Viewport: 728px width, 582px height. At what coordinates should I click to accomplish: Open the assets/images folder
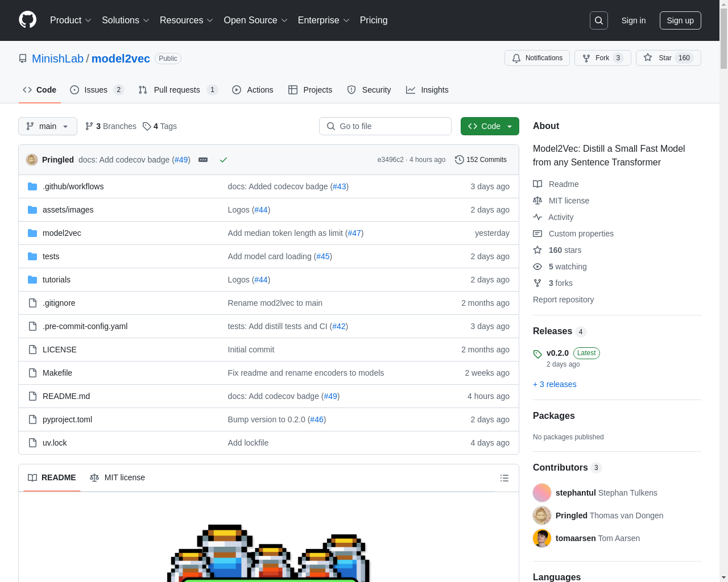point(68,210)
